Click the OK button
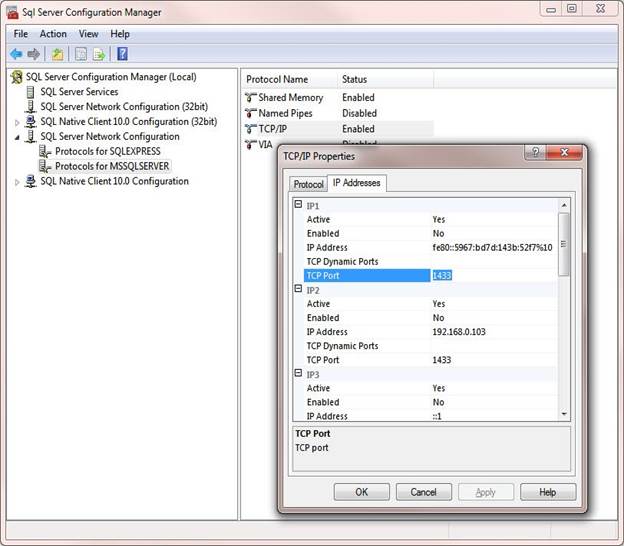Viewport: 624px width, 546px height. pos(361,492)
